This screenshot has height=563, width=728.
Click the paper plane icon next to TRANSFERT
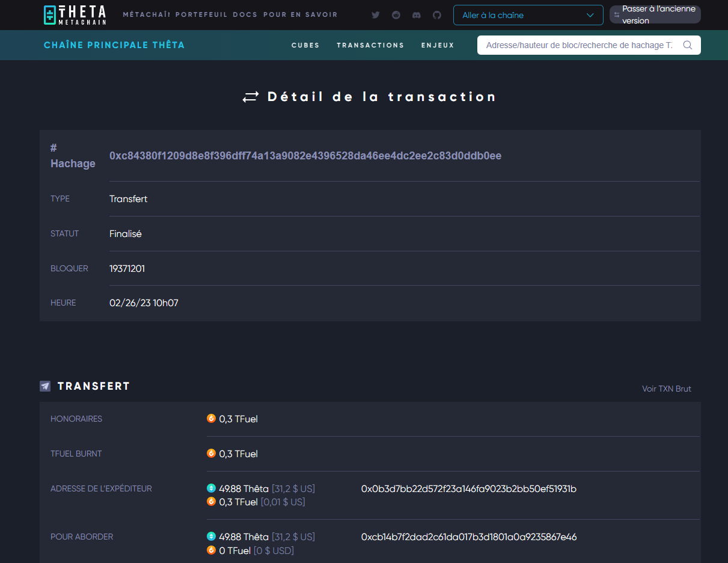coord(45,386)
